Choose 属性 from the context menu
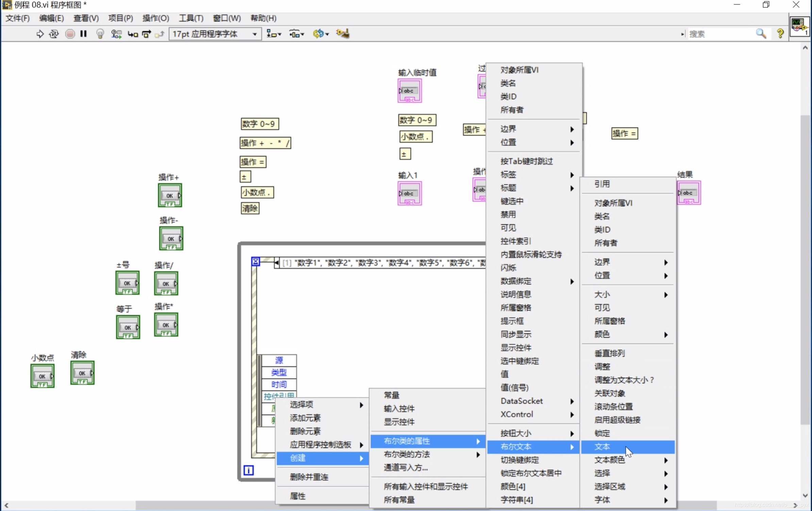The width and height of the screenshot is (812, 511). [x=323, y=496]
